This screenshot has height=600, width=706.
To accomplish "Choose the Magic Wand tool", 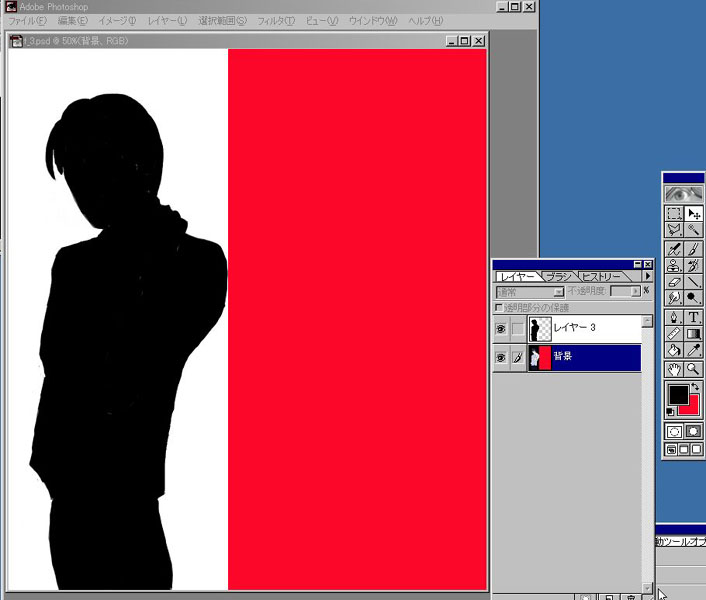I will [694, 230].
